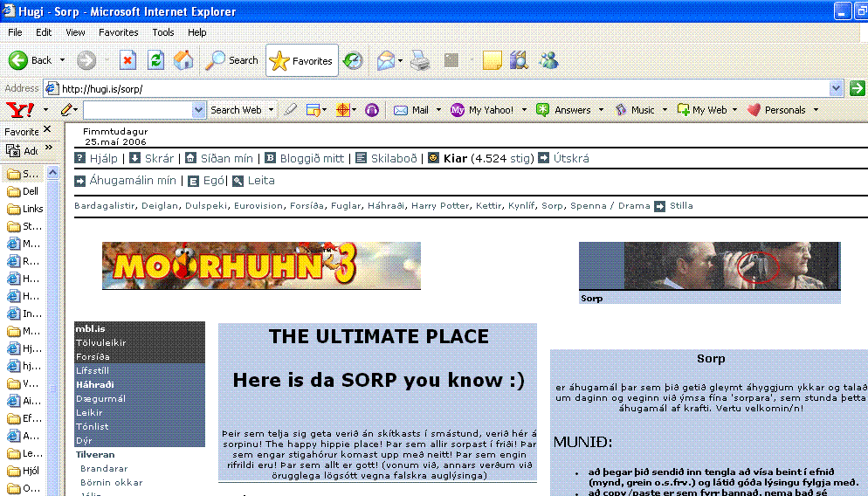
Task: Click the Forward arrow button
Action: 86,60
